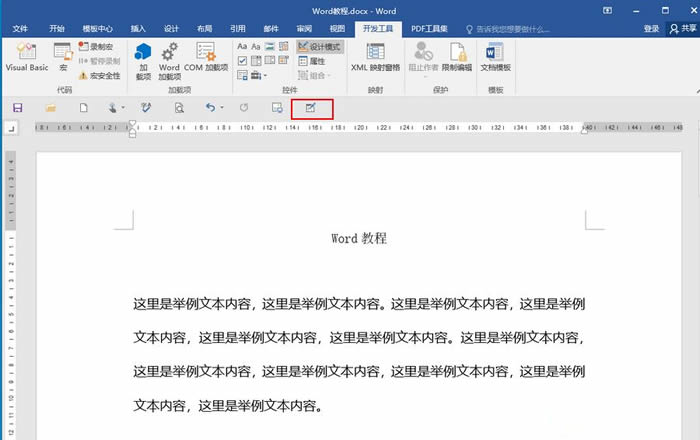The image size is (700, 440).
Task: Switch to 邮件 (Mailings) tab
Action: pos(271,29)
